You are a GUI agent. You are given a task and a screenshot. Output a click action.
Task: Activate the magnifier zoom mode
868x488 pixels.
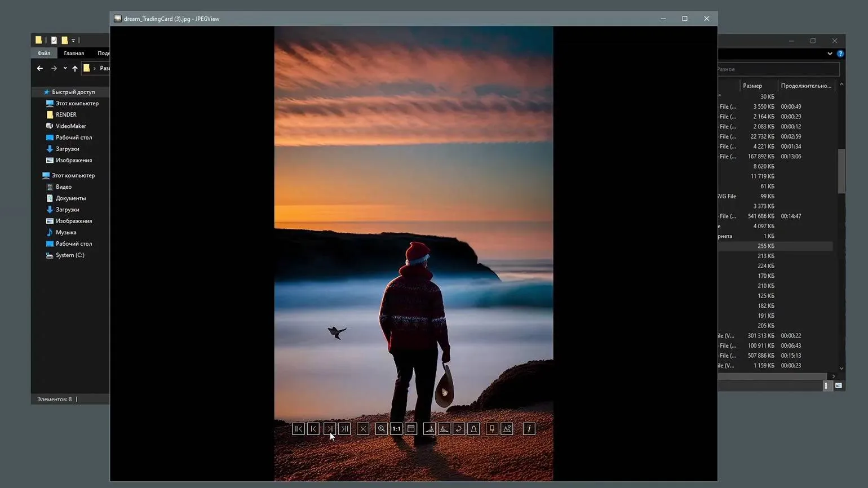click(x=382, y=429)
